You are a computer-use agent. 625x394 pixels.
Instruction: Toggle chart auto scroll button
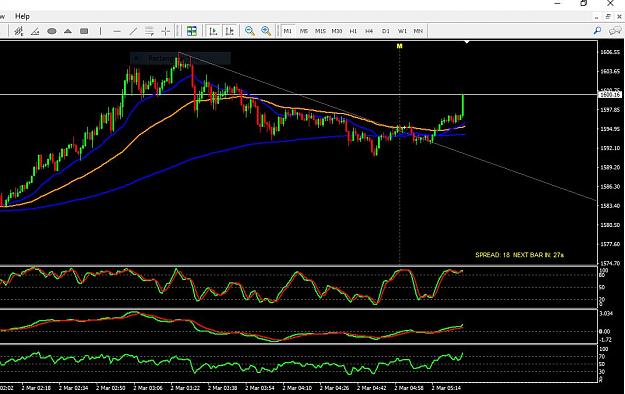213,31
